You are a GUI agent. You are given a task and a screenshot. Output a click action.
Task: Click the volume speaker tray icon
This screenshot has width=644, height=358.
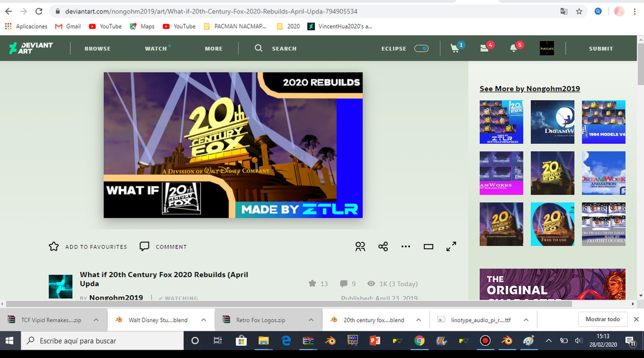tap(578, 341)
